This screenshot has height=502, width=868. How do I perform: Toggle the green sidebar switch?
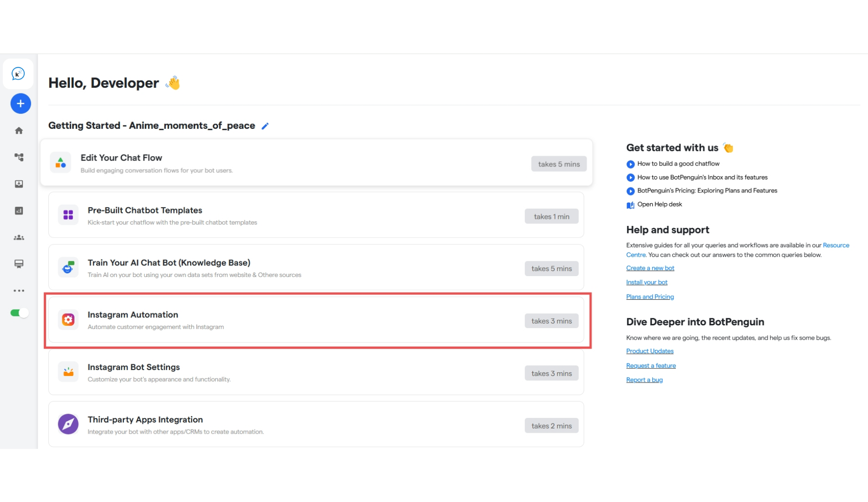click(20, 313)
